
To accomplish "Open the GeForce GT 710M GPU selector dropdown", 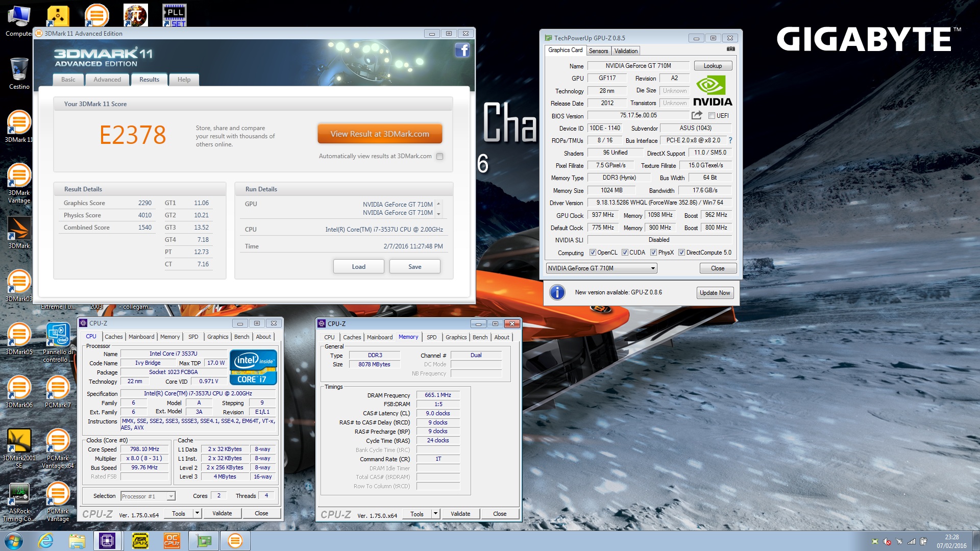I will tap(601, 268).
